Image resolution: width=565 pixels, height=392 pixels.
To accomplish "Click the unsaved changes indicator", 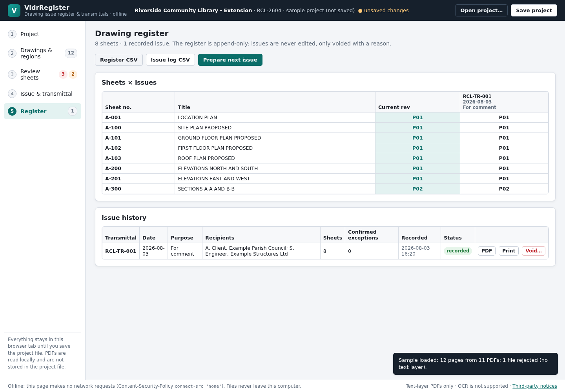I will (x=383, y=11).
